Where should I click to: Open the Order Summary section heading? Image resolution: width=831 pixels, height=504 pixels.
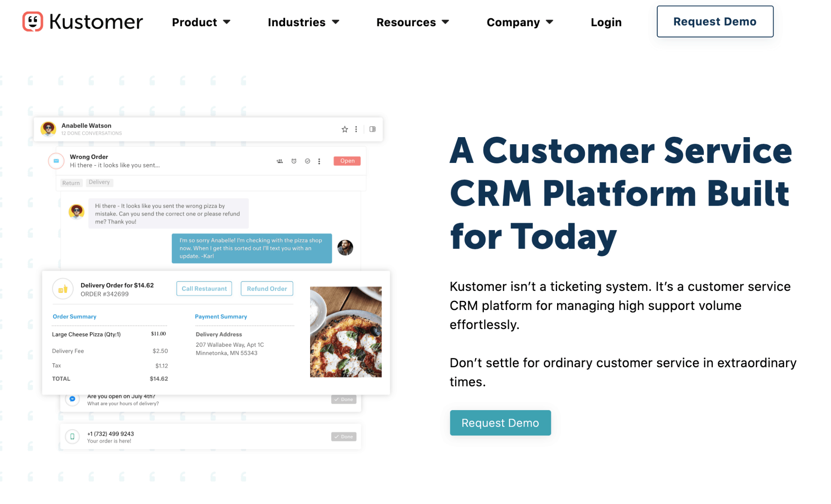(74, 317)
